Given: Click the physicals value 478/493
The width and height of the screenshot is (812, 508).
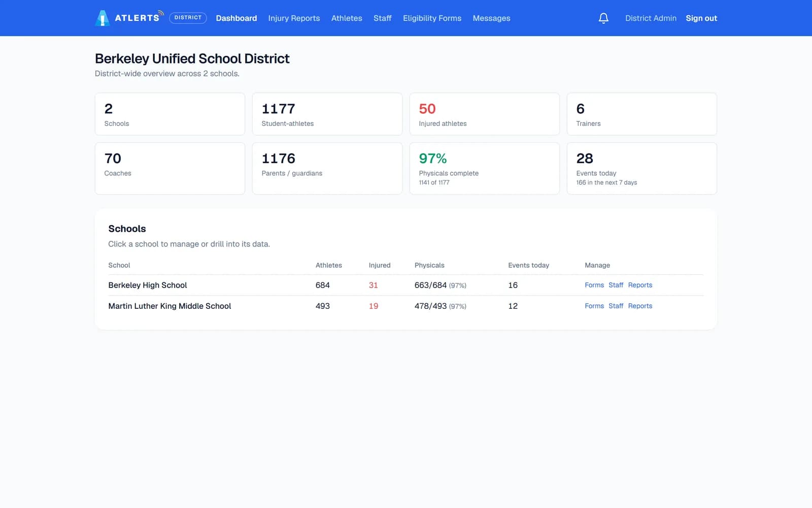Looking at the screenshot, I should click(x=430, y=306).
